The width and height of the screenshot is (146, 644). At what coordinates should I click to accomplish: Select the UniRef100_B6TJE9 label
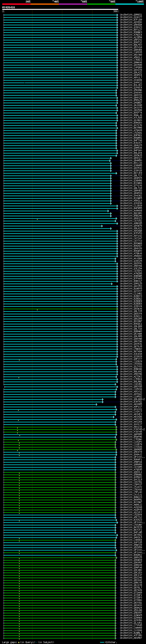point(131,173)
